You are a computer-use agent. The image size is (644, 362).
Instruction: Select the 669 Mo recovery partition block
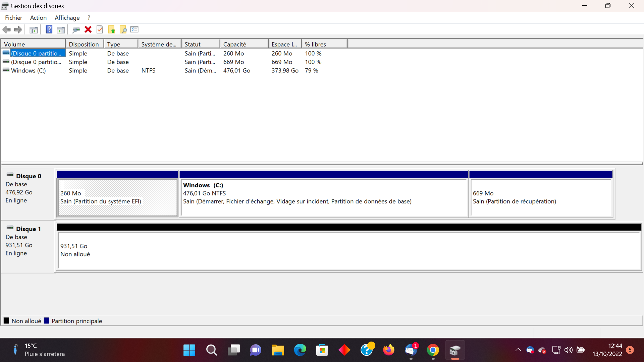541,198
